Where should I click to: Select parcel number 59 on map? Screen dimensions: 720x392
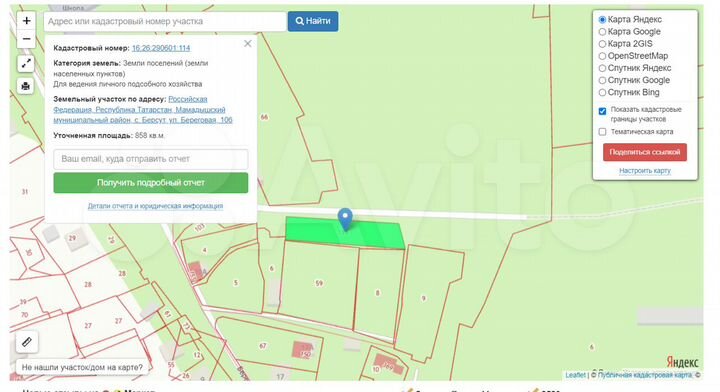(319, 284)
